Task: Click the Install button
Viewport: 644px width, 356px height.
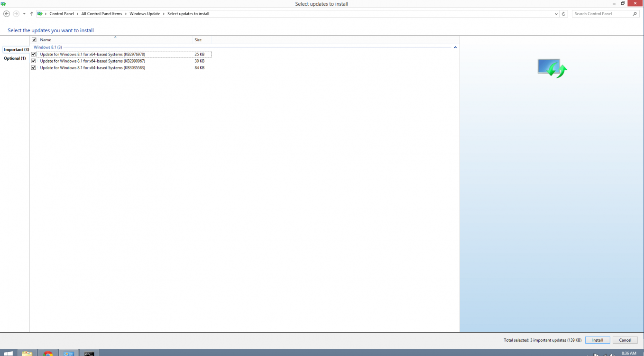Action: coord(598,340)
